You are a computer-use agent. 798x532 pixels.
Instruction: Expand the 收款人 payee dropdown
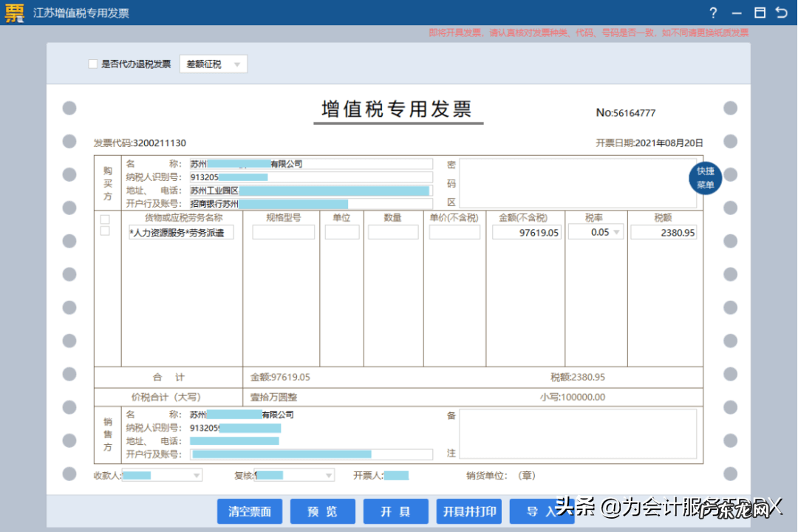[195, 475]
